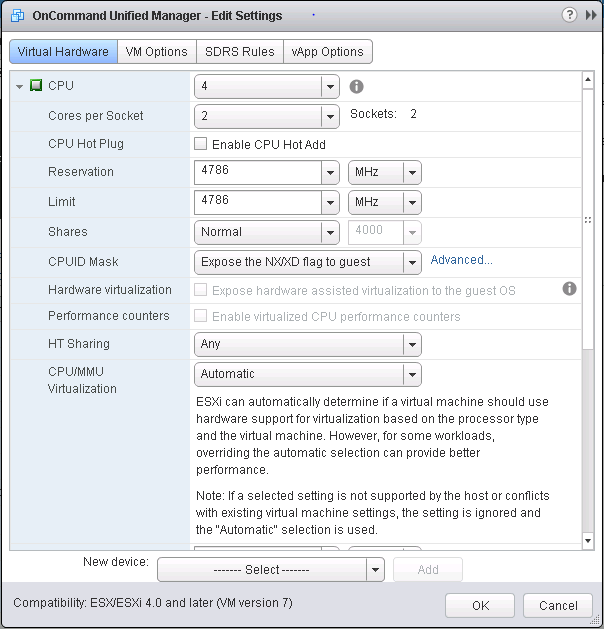Click the Performance counters label
This screenshot has width=604, height=629.
point(108,316)
